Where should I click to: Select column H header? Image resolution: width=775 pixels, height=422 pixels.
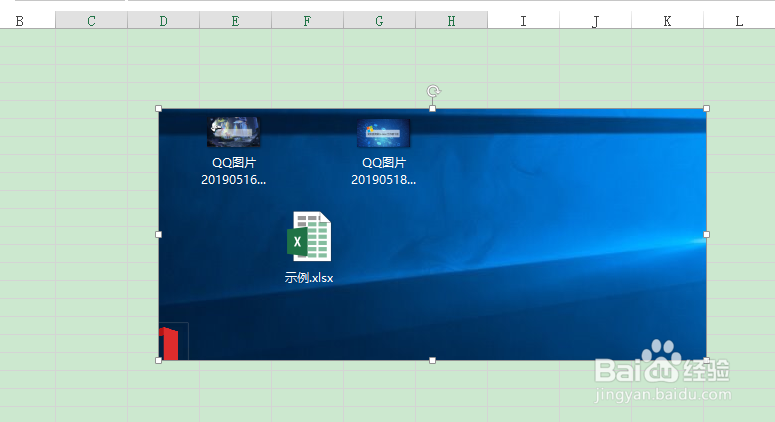point(451,21)
